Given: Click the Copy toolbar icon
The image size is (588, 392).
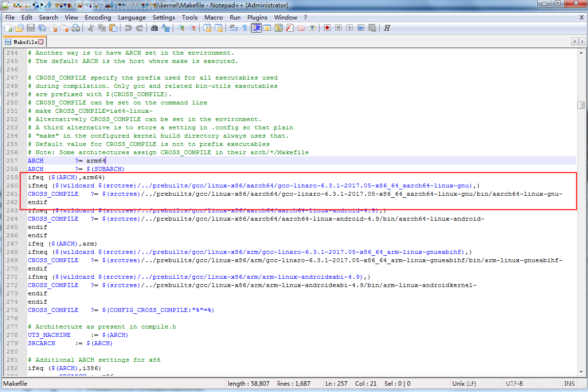Looking at the screenshot, I should click(102, 28).
